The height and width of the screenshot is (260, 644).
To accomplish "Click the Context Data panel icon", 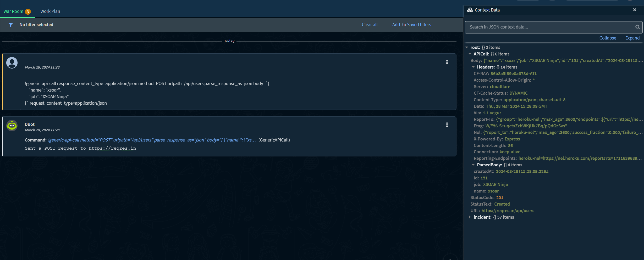I will pyautogui.click(x=470, y=10).
